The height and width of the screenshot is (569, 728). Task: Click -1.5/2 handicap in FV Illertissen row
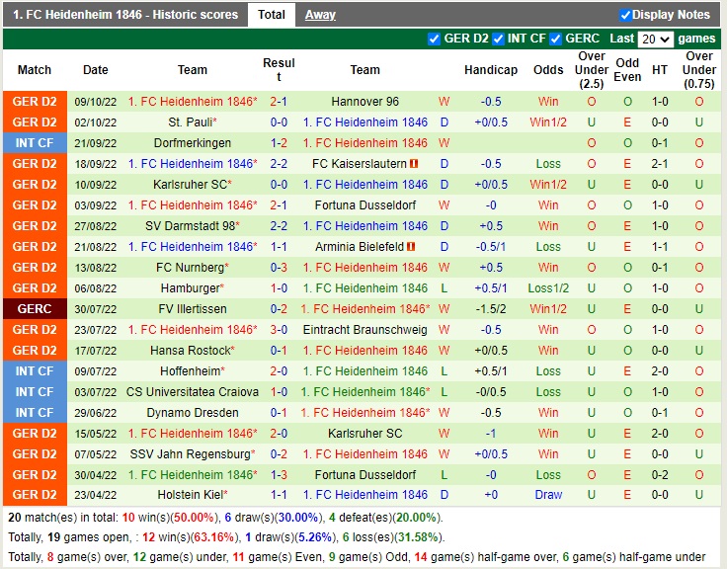point(491,309)
